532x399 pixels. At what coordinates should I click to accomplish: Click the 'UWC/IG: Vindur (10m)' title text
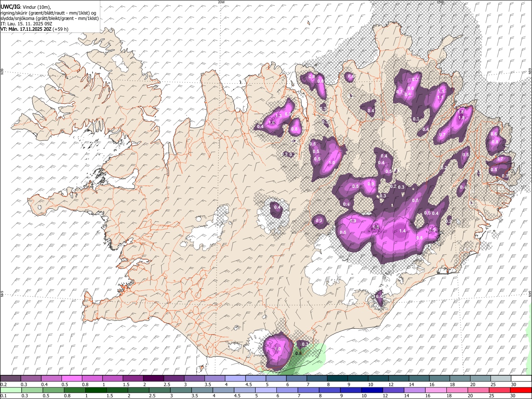[x=26, y=7]
